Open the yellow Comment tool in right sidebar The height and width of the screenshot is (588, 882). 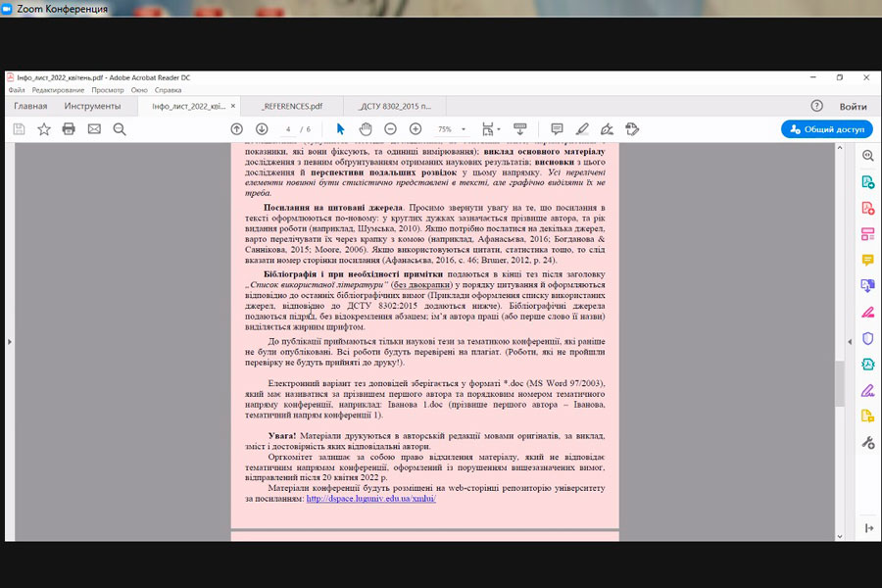(x=867, y=260)
